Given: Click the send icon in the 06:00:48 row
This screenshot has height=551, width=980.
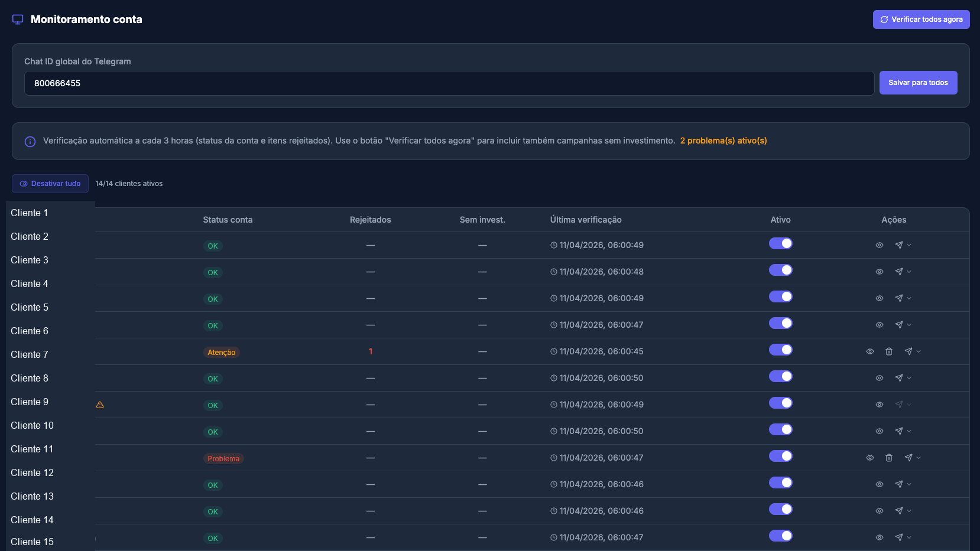Looking at the screenshot, I should point(899,272).
